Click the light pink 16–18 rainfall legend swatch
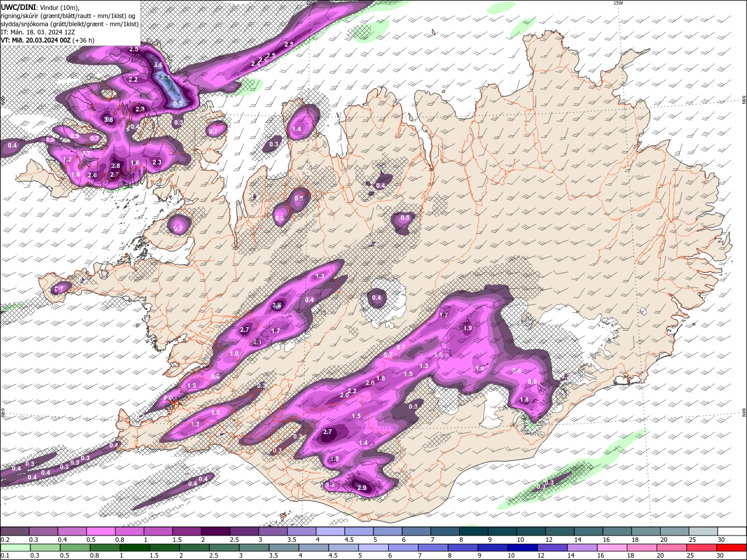The height and width of the screenshot is (560, 747). [x=612, y=548]
